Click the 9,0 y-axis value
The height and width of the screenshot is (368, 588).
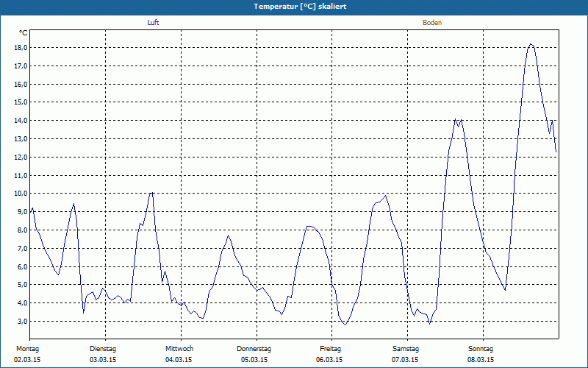point(23,212)
